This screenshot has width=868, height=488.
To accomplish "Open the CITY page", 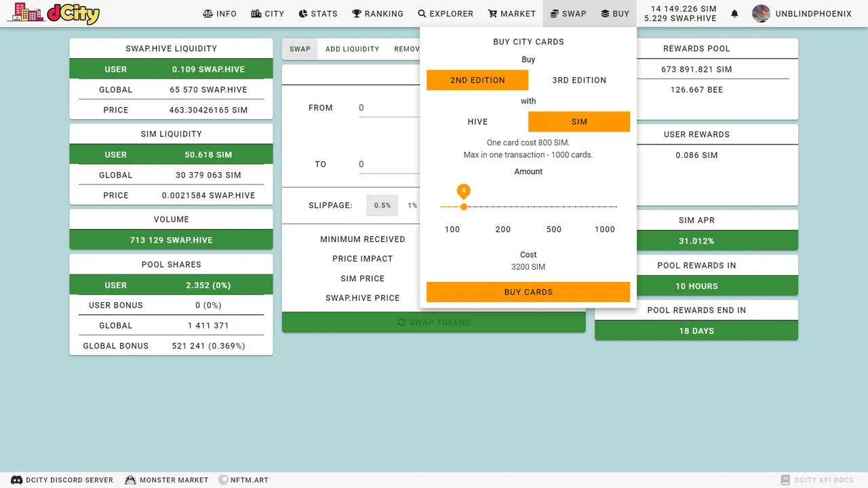I will point(267,14).
